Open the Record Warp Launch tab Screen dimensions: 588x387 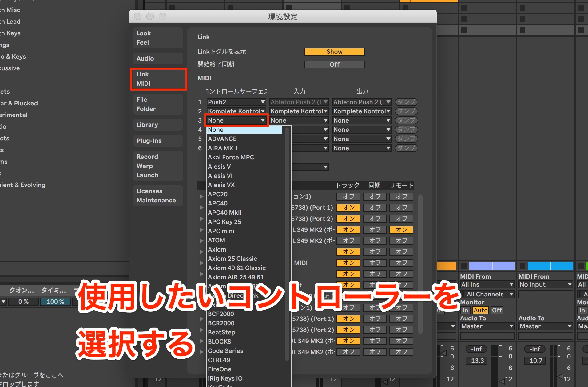tap(158, 166)
